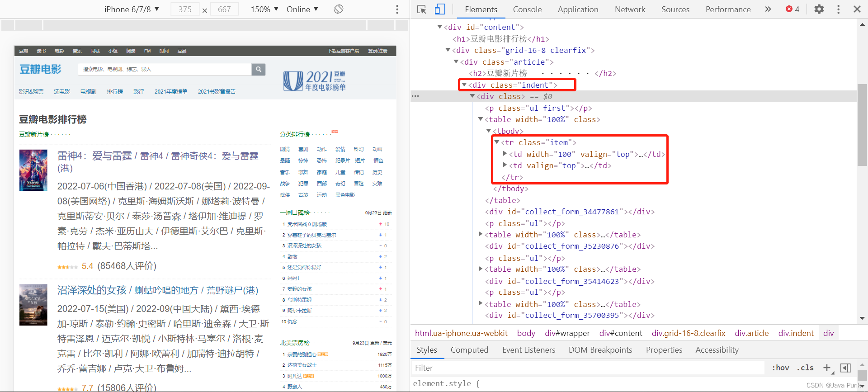The width and height of the screenshot is (868, 392).
Task: Open device toolbar more options menu
Action: 397,9
